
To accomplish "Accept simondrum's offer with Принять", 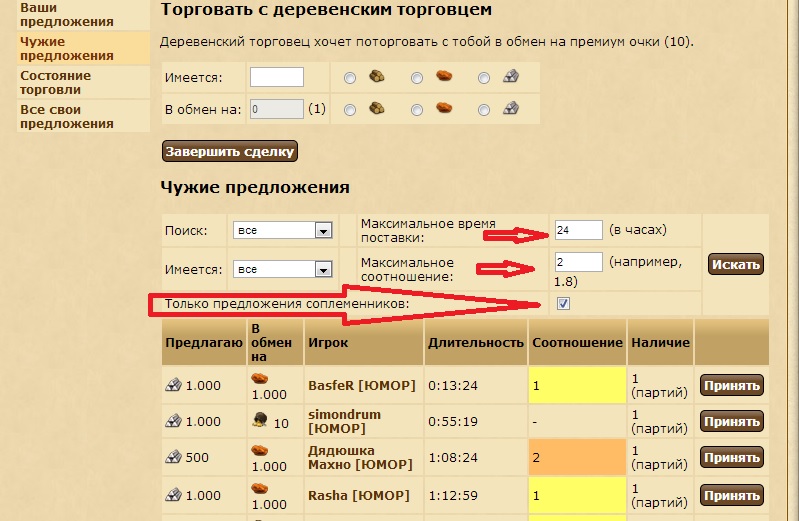I will pos(732,422).
